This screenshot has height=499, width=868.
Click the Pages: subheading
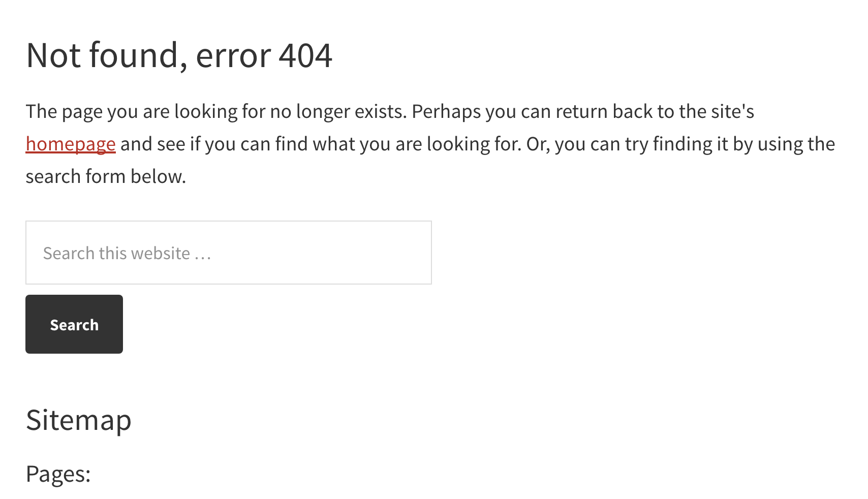[58, 474]
